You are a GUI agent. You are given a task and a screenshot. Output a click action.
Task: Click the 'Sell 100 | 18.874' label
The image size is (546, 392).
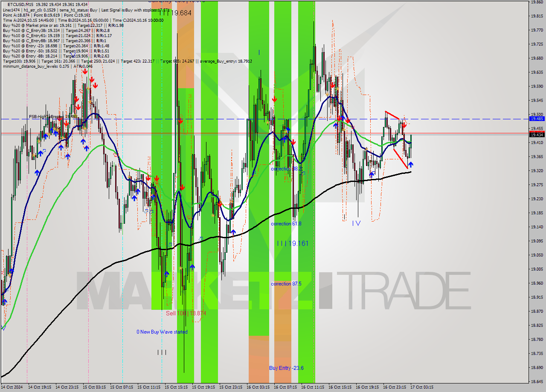[186, 313]
